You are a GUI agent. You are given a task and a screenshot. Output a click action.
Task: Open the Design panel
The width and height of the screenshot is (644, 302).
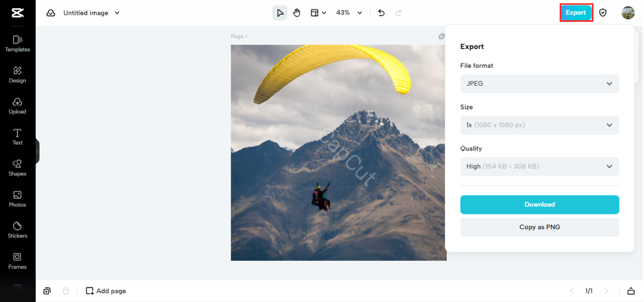point(18,74)
